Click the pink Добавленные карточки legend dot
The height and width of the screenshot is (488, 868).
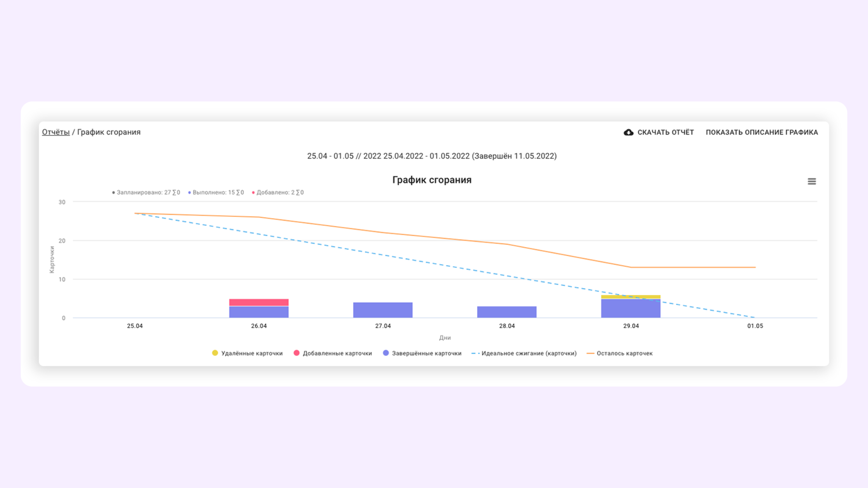point(296,353)
